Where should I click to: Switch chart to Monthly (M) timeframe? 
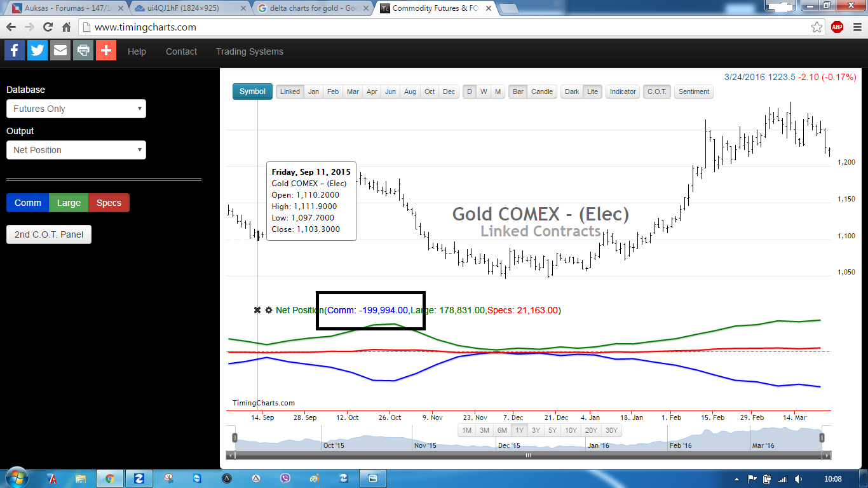[x=498, y=91]
